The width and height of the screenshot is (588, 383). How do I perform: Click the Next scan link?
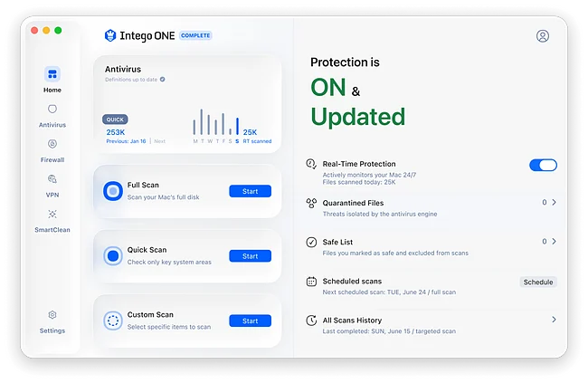(159, 141)
